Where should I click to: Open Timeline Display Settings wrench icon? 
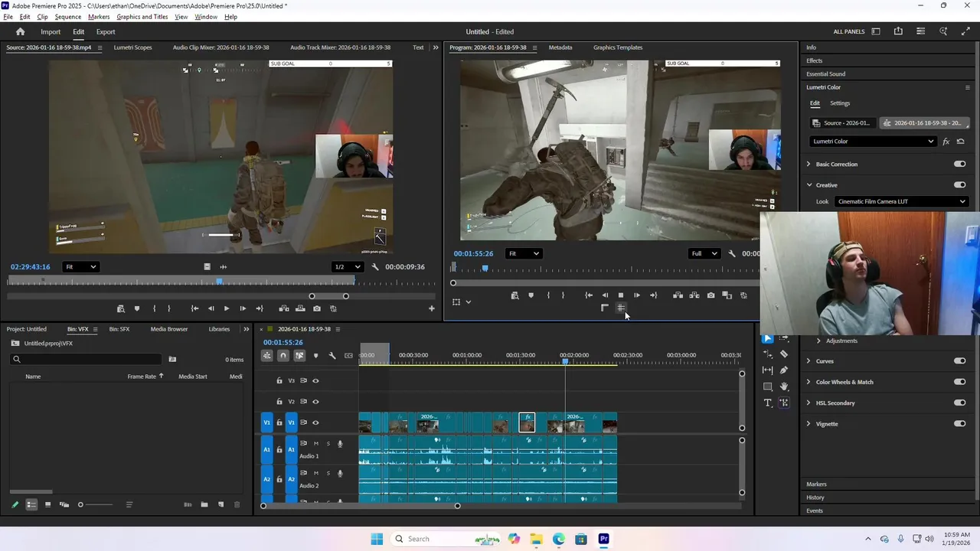(x=332, y=355)
